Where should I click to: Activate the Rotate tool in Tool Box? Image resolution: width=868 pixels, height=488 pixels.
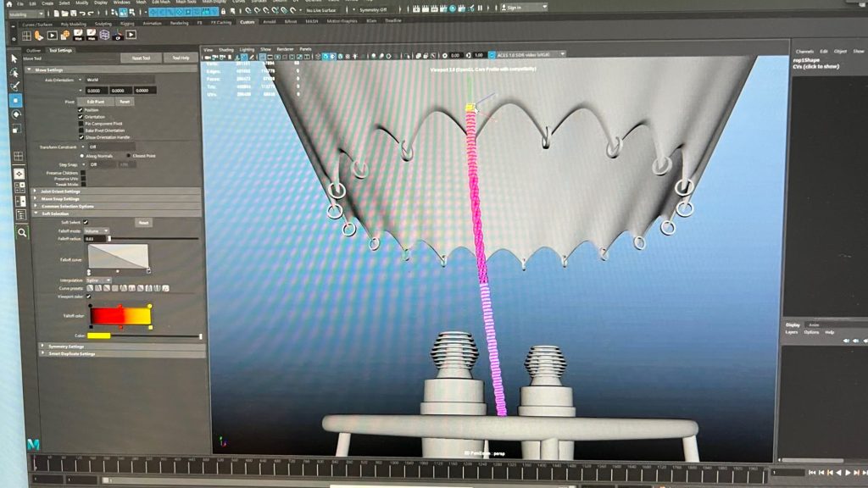pyautogui.click(x=16, y=114)
